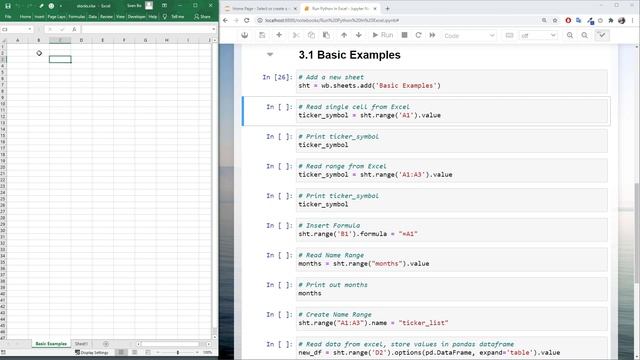Switch Excel to Page Break Preview
640x360 pixels.
click(148, 352)
